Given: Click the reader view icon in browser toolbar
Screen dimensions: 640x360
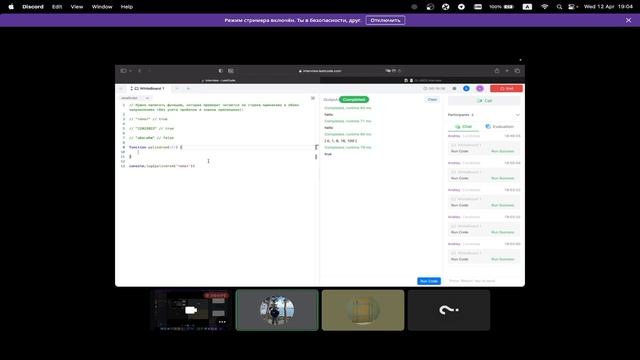Looking at the screenshot, I should (231, 71).
